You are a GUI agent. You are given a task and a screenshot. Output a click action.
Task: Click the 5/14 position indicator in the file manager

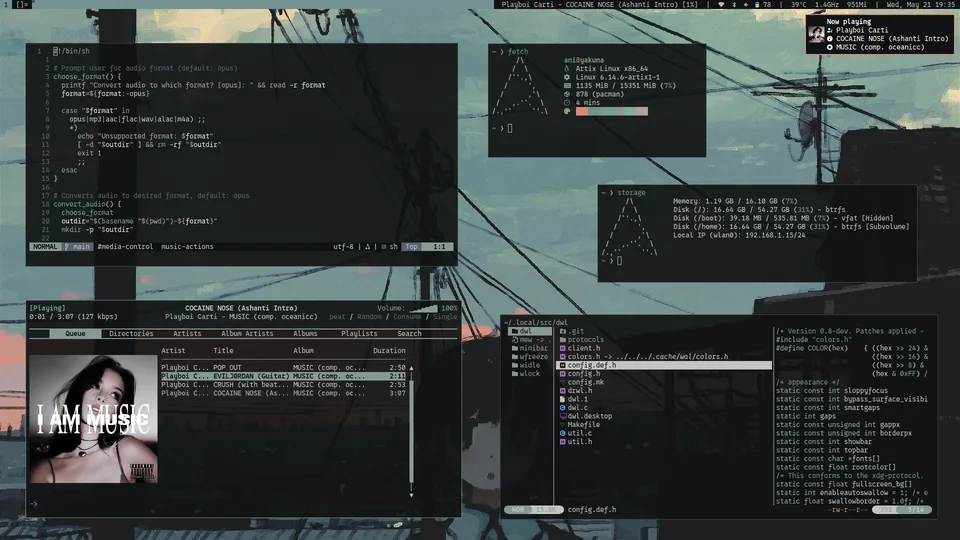pos(916,509)
